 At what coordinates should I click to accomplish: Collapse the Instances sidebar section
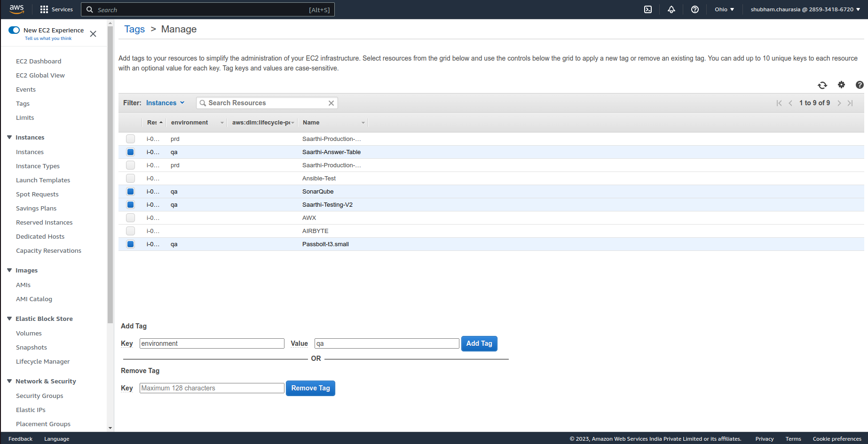(x=9, y=137)
